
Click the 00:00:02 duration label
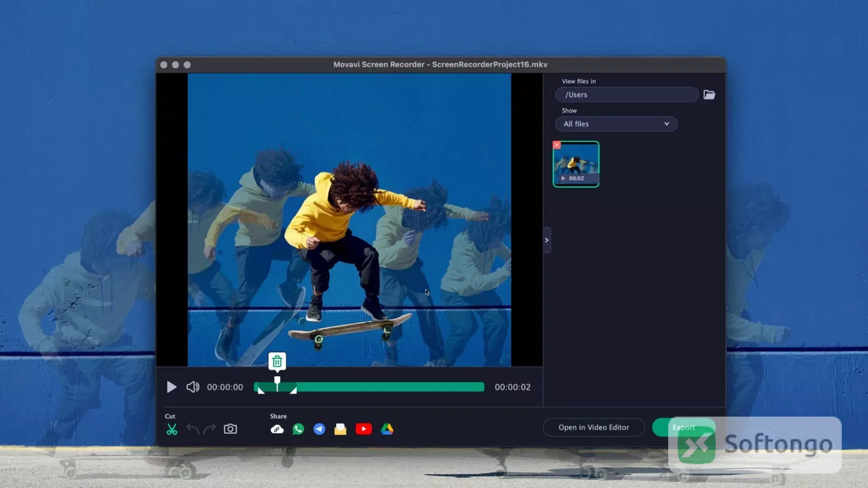513,387
